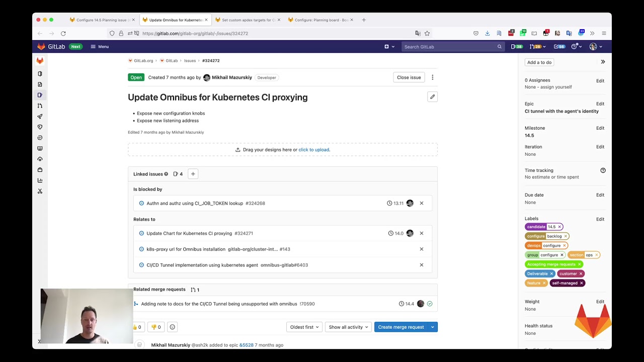
Task: Click the add linked issue plus button
Action: pyautogui.click(x=193, y=173)
